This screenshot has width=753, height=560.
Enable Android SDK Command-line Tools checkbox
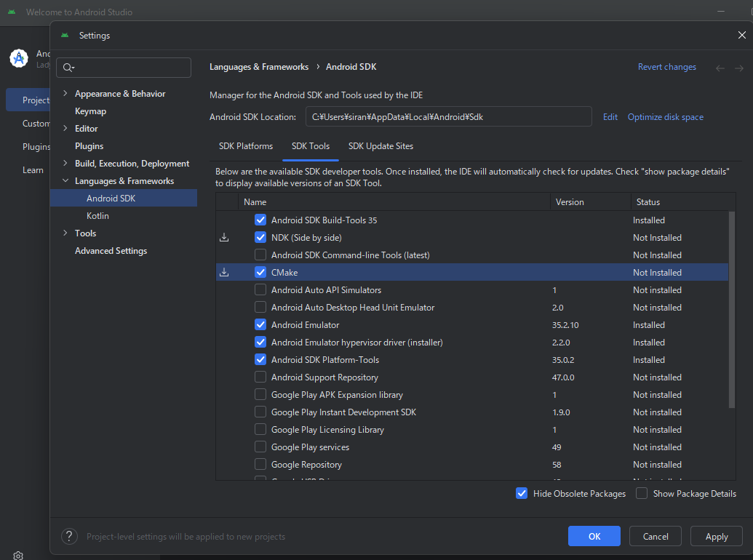point(260,255)
